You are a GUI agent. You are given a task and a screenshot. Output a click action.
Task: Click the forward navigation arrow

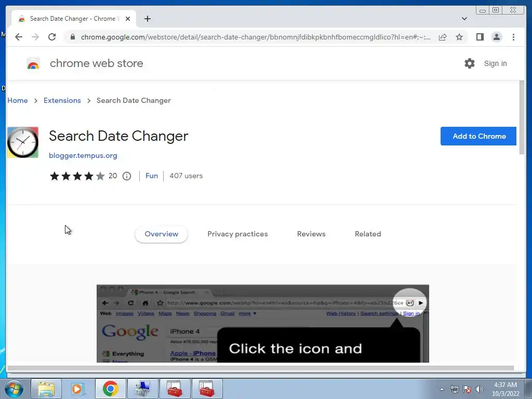(x=35, y=37)
